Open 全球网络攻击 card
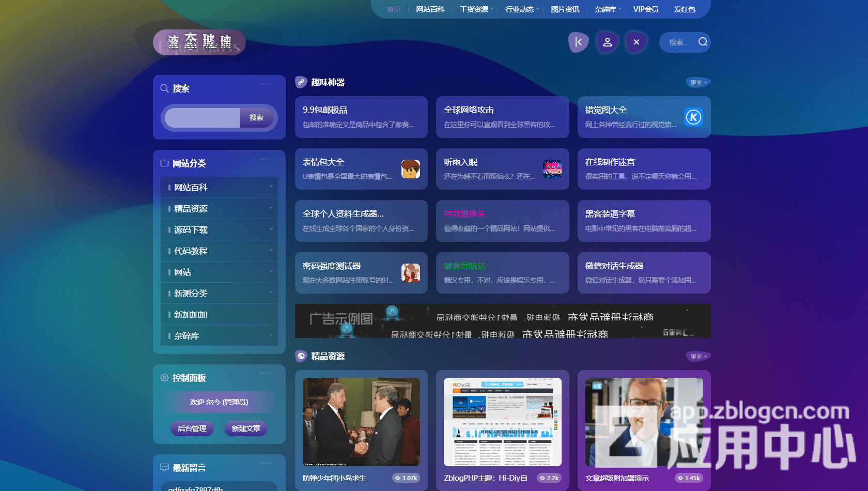Screen dimensions: 868x491 [x=502, y=117]
